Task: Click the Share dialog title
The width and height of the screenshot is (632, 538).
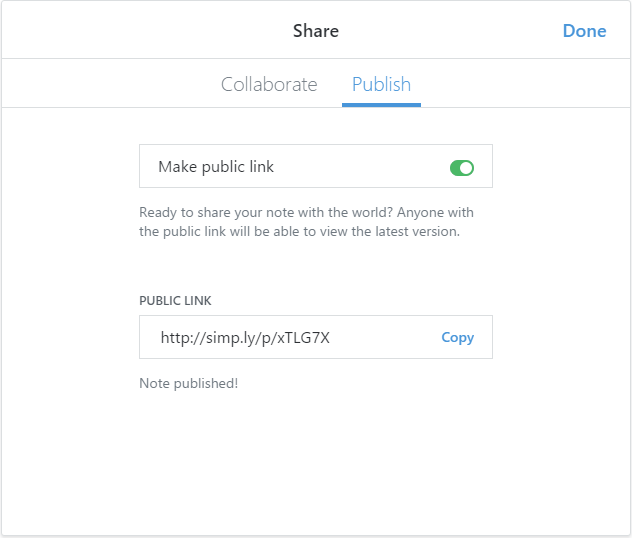Action: click(x=315, y=31)
